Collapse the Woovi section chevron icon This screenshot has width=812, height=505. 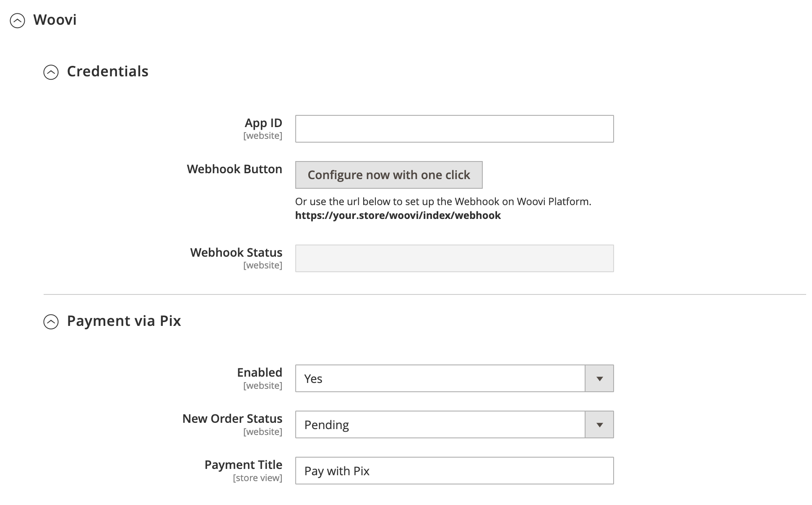pos(17,21)
